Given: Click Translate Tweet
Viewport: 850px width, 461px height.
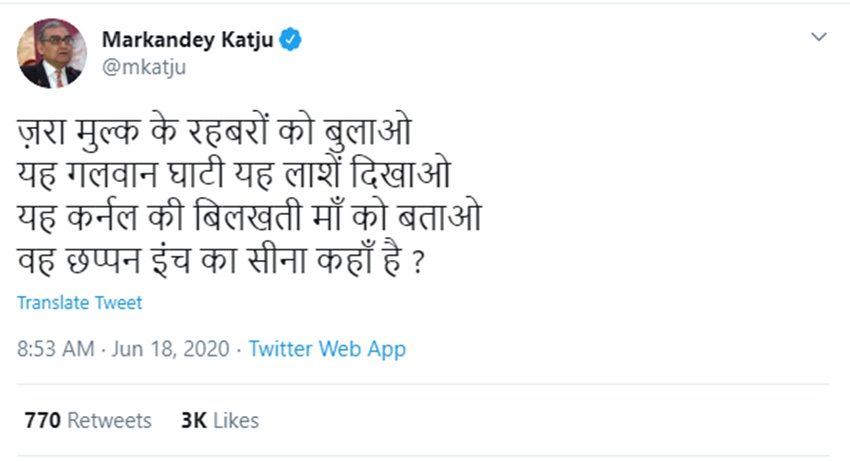Looking at the screenshot, I should pos(80,302).
